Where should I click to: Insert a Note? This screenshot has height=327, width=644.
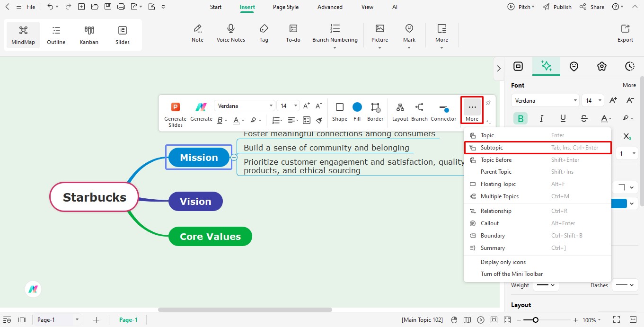[x=198, y=33]
